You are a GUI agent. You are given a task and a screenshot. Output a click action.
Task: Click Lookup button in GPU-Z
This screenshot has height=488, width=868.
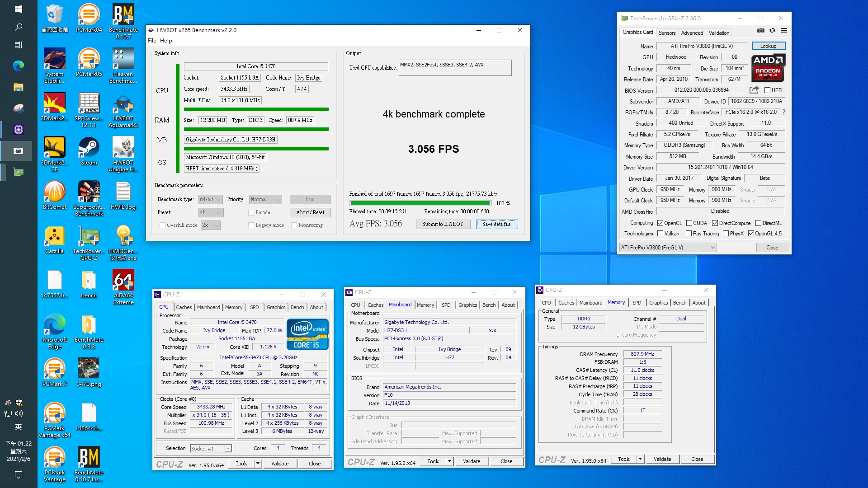click(768, 46)
